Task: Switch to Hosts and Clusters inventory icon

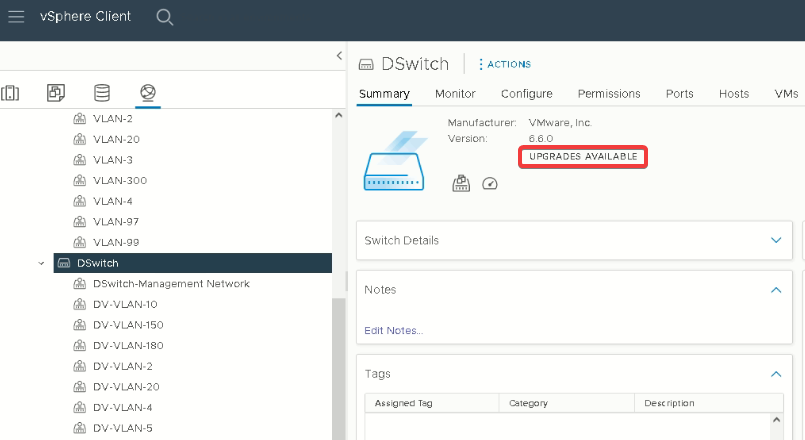Action: tap(10, 93)
